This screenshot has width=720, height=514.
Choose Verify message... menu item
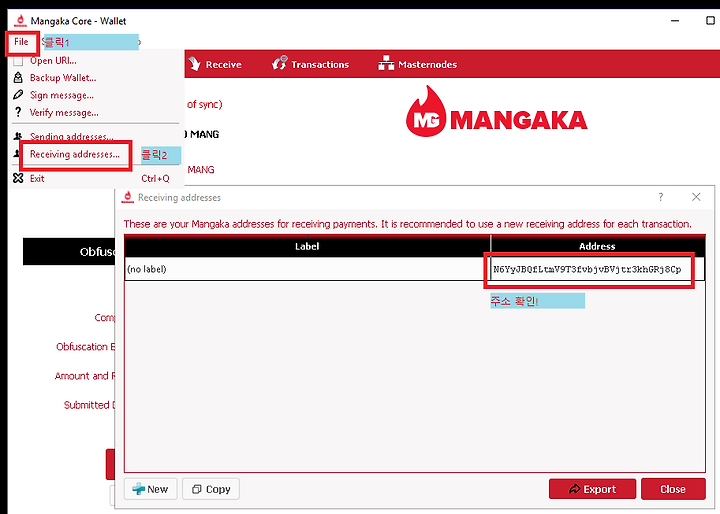(64, 113)
